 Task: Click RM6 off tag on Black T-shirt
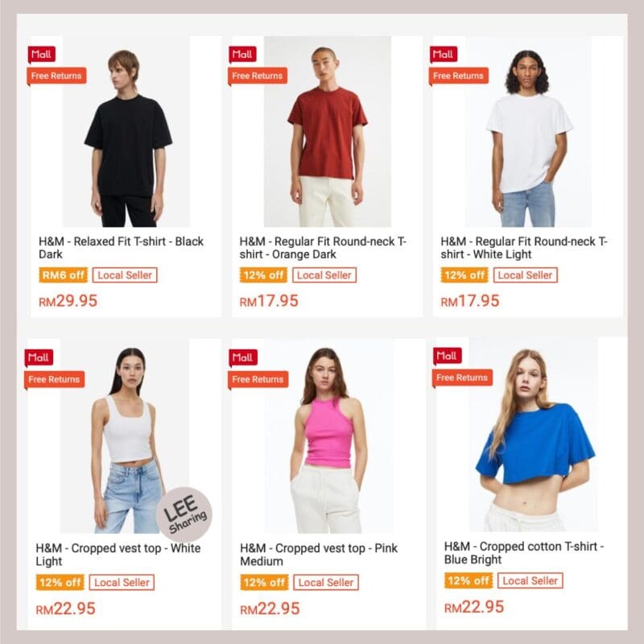[x=64, y=275]
